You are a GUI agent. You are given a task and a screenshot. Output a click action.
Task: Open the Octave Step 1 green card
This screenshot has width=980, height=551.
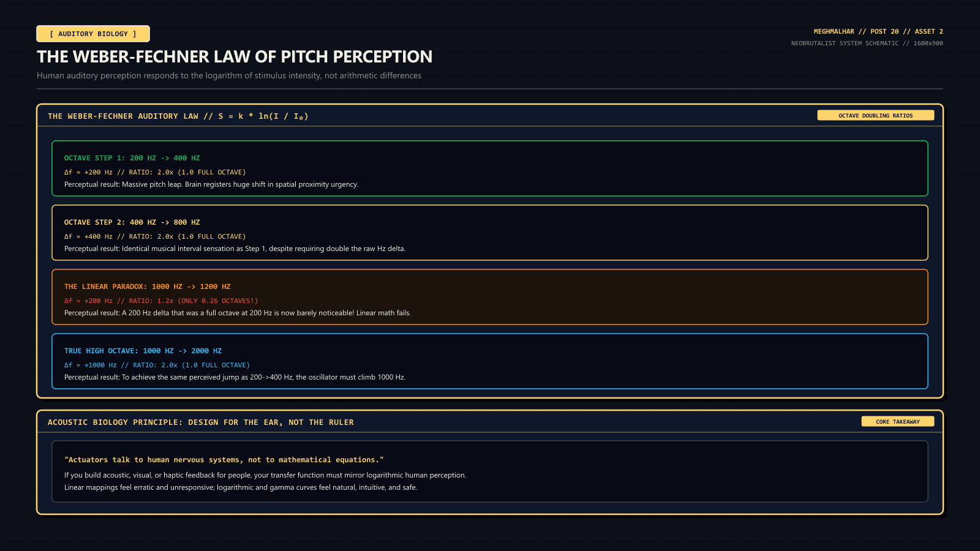490,168
